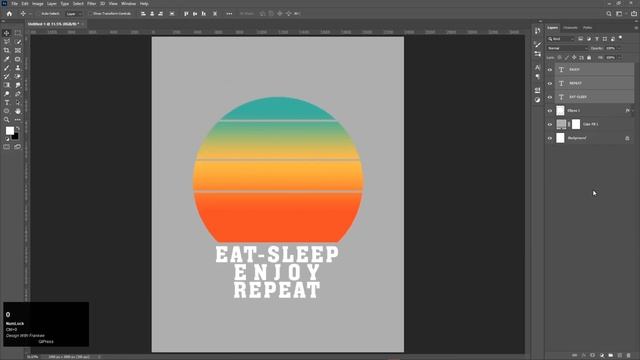This screenshot has height=360, width=640.
Task: Toggle visibility of Ellipse 1 layer
Action: click(x=549, y=111)
